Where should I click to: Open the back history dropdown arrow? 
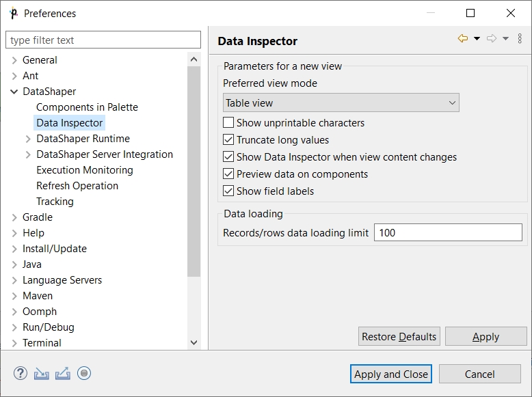pos(477,38)
